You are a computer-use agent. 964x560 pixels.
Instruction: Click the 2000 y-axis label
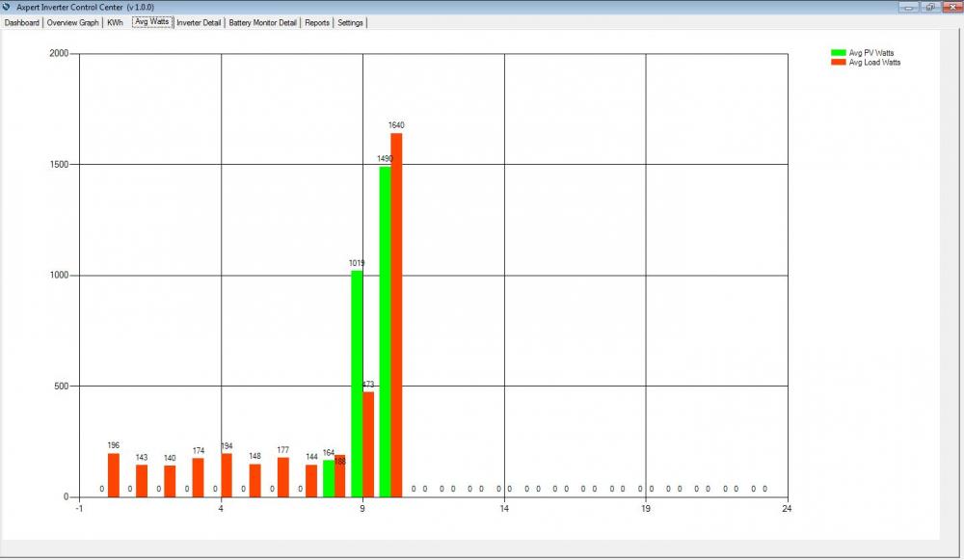click(59, 53)
